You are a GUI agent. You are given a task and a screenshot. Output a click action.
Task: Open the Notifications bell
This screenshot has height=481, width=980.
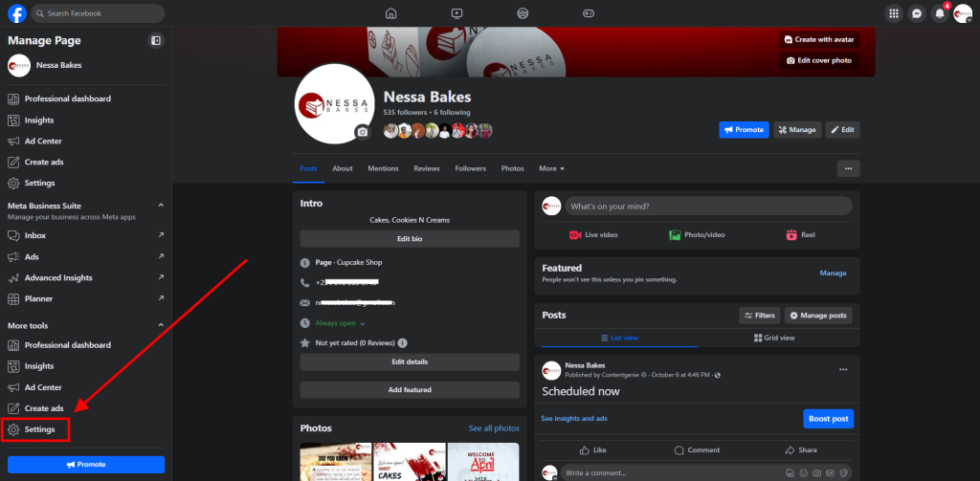click(x=940, y=13)
